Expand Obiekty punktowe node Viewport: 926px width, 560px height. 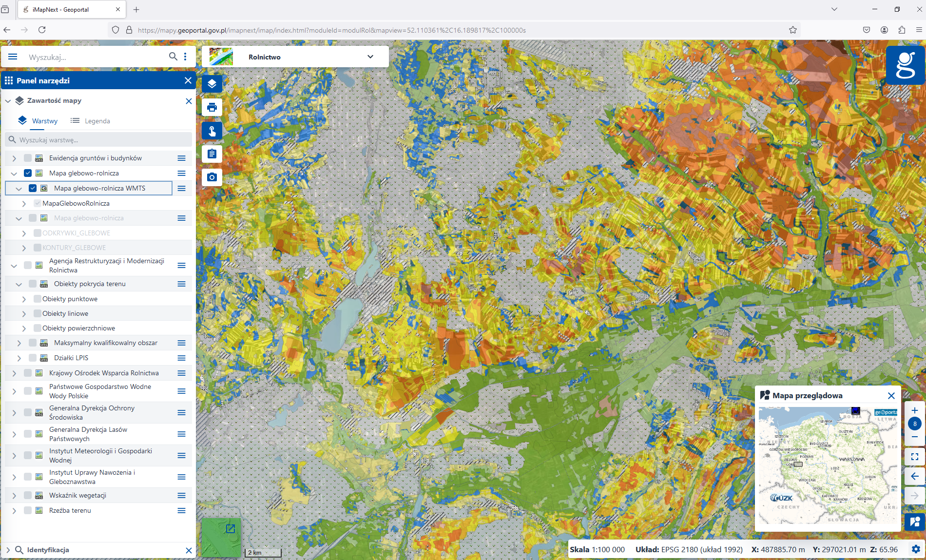tap(24, 299)
